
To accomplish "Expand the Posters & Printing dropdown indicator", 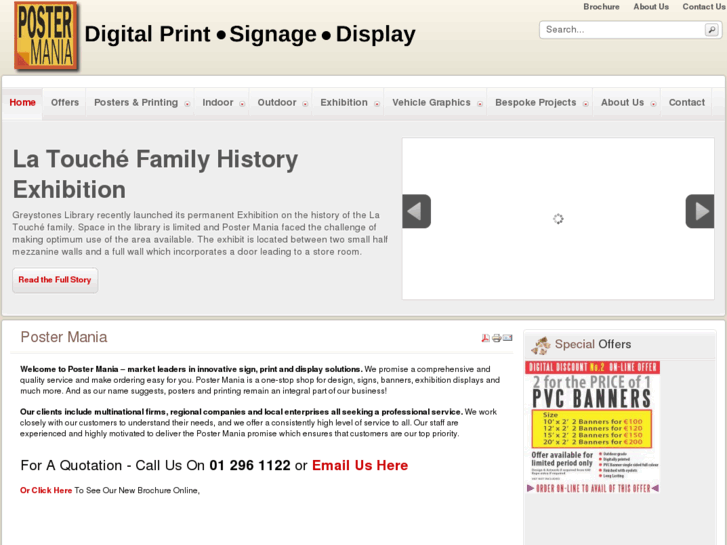I will (x=187, y=104).
